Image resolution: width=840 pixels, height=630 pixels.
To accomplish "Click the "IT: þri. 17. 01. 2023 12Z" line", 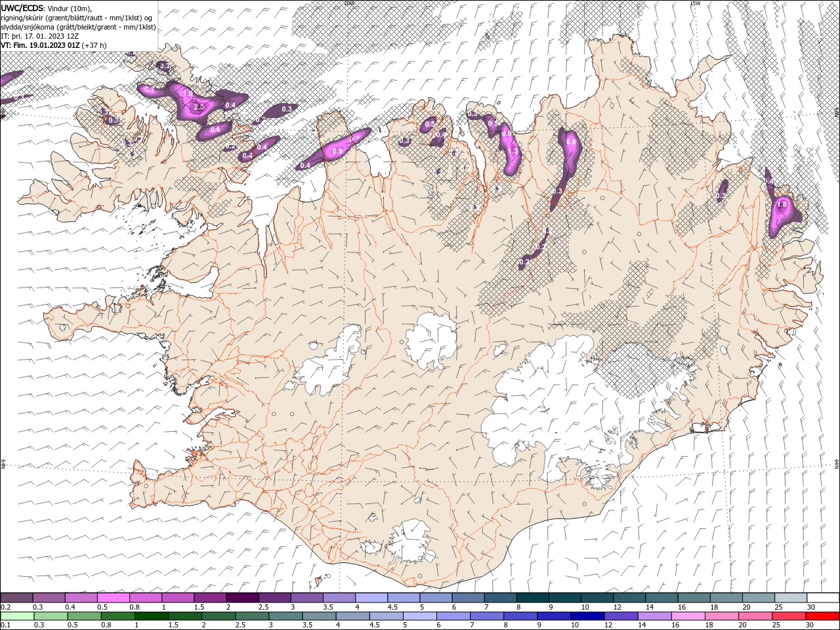I will 39,36.
